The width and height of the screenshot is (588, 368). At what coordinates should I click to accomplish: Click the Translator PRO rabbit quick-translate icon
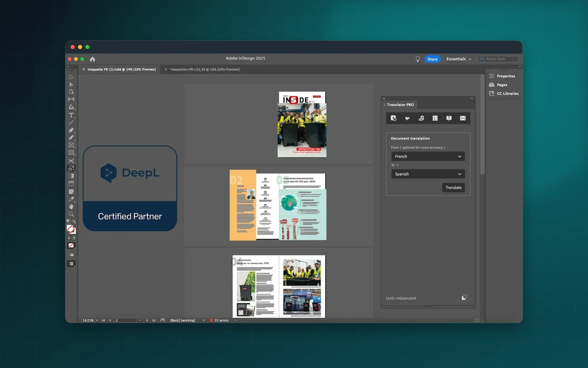point(407,118)
